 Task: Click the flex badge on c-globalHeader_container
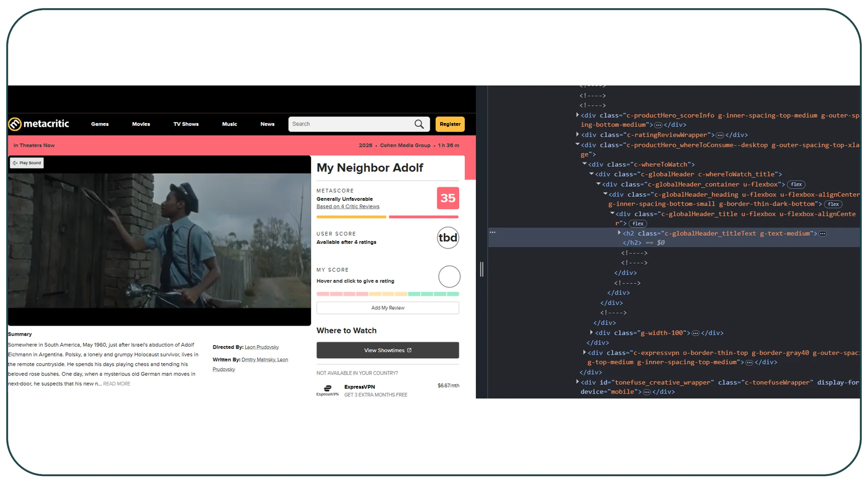[796, 185]
